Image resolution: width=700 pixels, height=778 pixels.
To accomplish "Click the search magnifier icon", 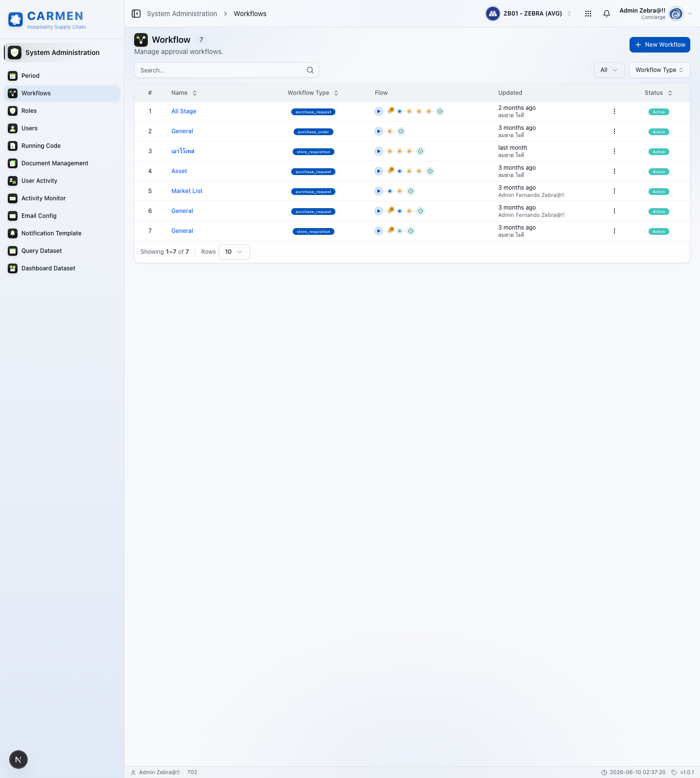I will tap(310, 70).
